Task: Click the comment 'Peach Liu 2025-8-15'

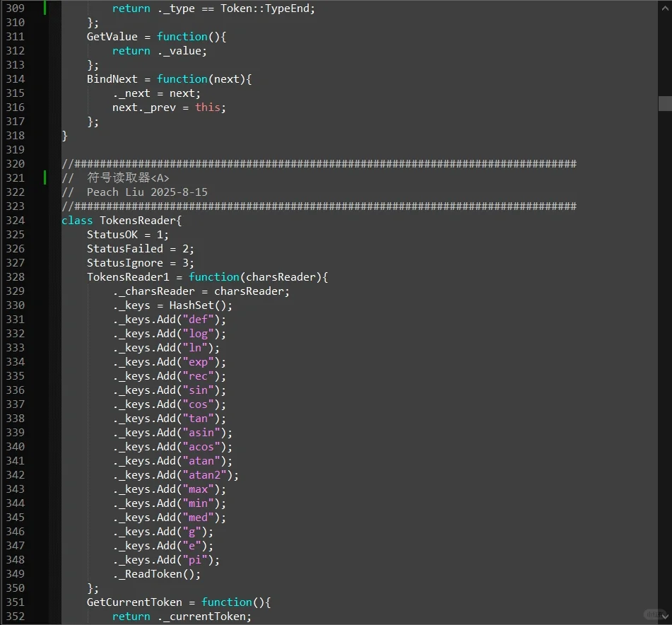Action: click(147, 192)
